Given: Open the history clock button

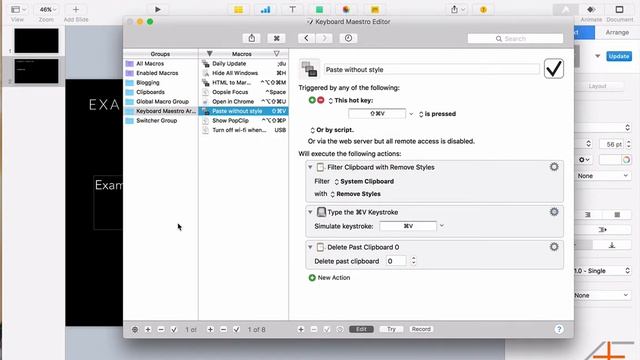Looking at the screenshot, I should point(348,38).
